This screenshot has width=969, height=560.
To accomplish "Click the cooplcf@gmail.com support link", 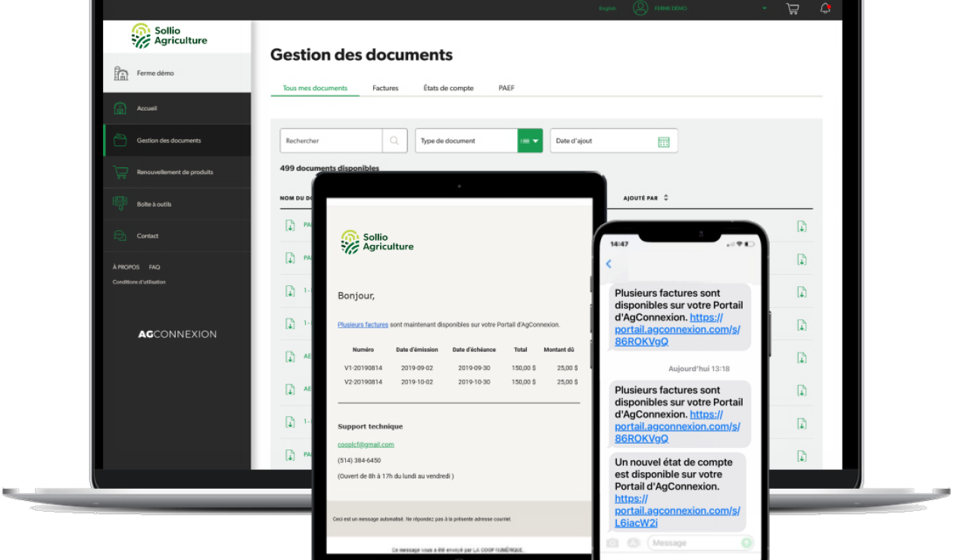I will click(x=366, y=444).
